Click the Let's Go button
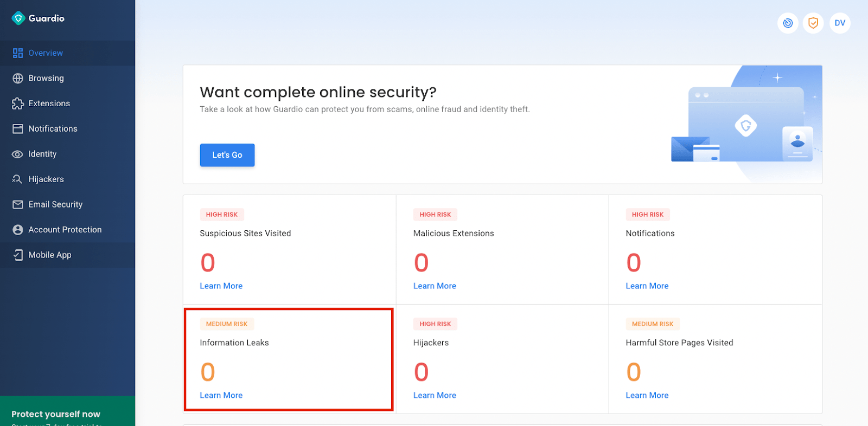The width and height of the screenshot is (868, 426). [x=227, y=155]
